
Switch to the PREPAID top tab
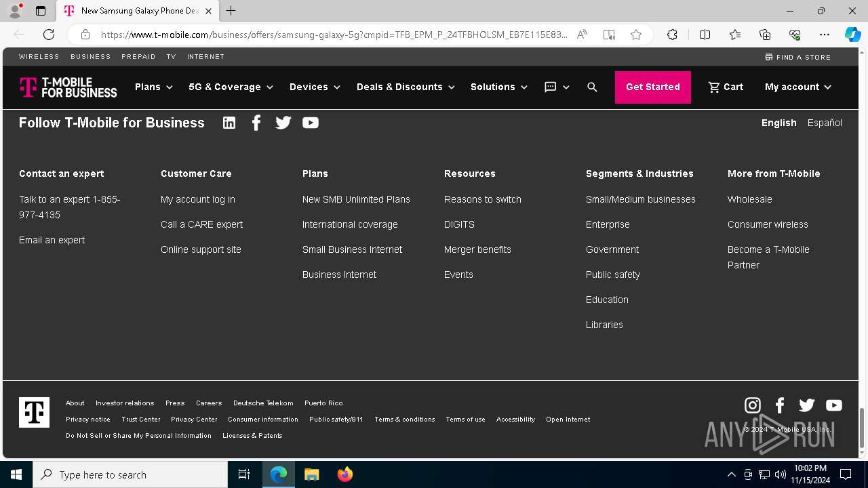coord(138,57)
